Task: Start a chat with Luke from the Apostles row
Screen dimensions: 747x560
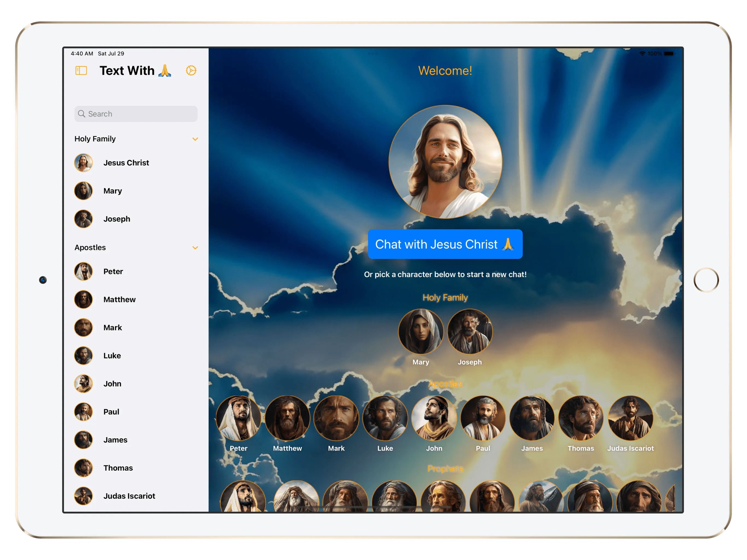Action: pos(385,418)
